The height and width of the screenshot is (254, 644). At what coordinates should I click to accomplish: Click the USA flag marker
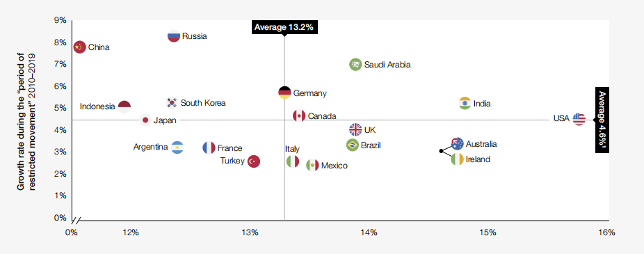(x=579, y=119)
